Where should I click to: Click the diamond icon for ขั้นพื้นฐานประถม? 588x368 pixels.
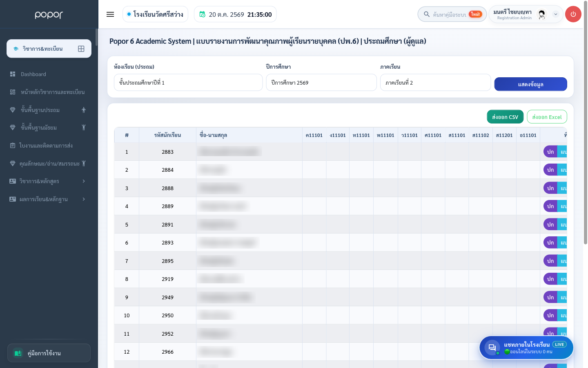coord(13,110)
